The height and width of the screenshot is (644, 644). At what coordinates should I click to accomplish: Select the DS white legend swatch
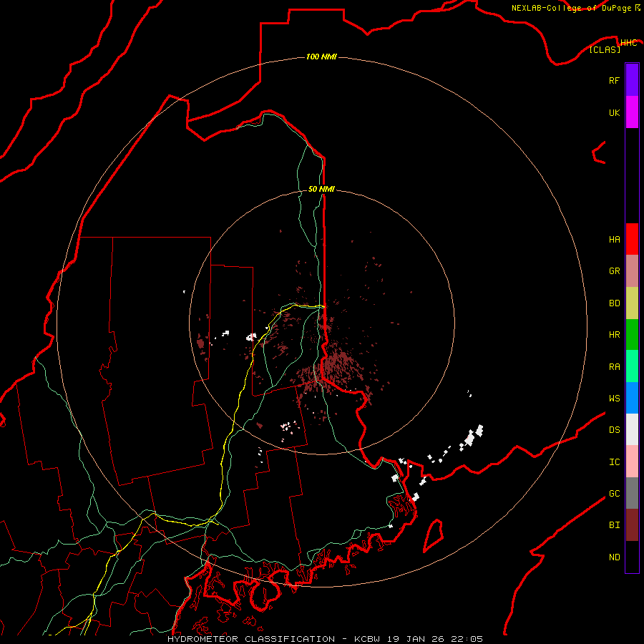pyautogui.click(x=632, y=429)
